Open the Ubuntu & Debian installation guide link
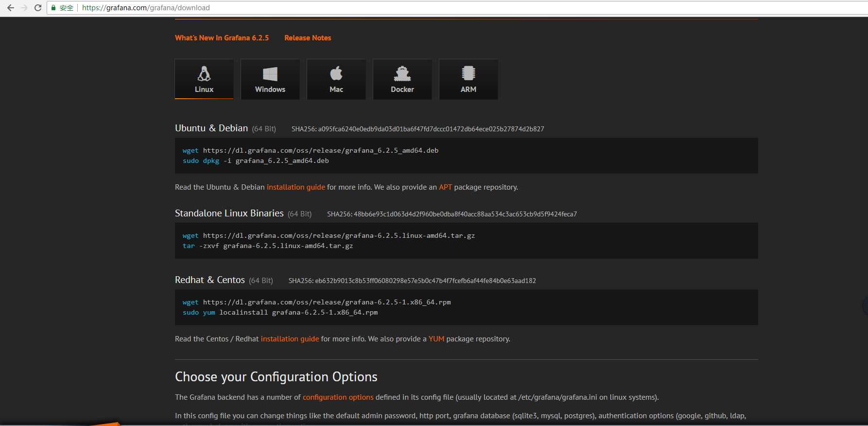Screen dimensions: 868x426 point(295,187)
